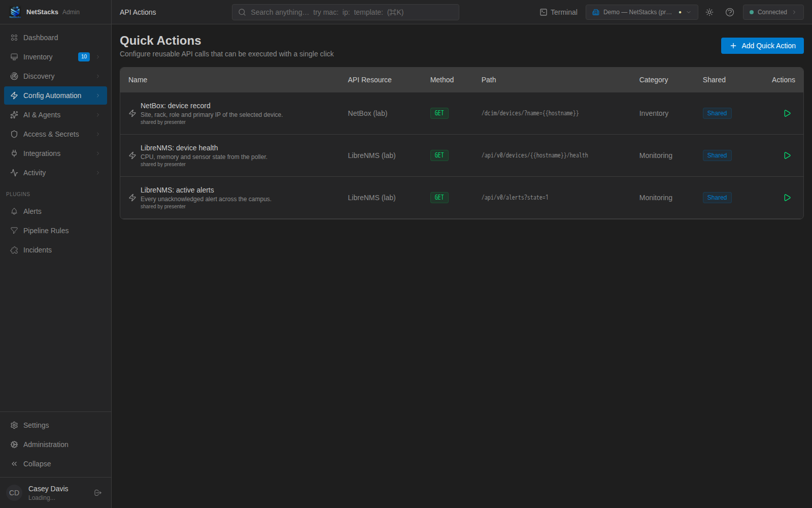The height and width of the screenshot is (508, 812).
Task: Expand the AI & Agents chevron
Action: click(98, 115)
